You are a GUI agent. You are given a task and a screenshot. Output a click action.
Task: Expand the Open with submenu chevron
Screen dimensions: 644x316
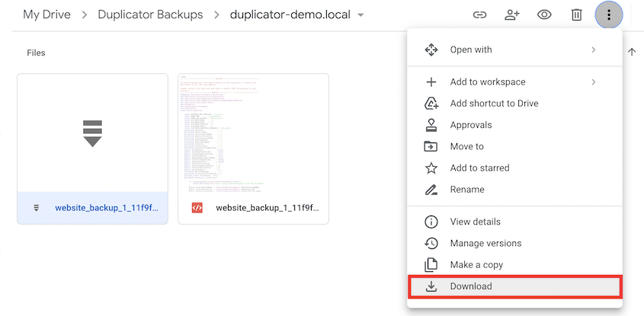(x=594, y=49)
